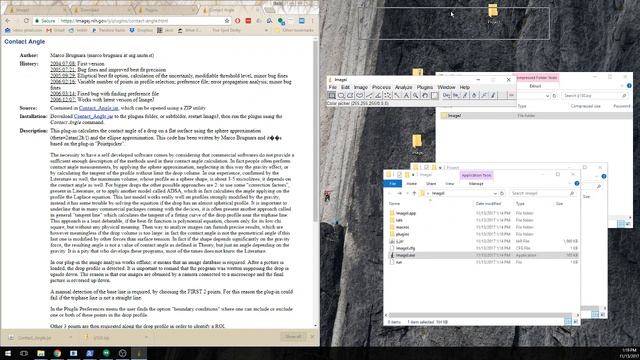
Task: Open the Extract tab in compressed folder window
Action: (x=535, y=86)
